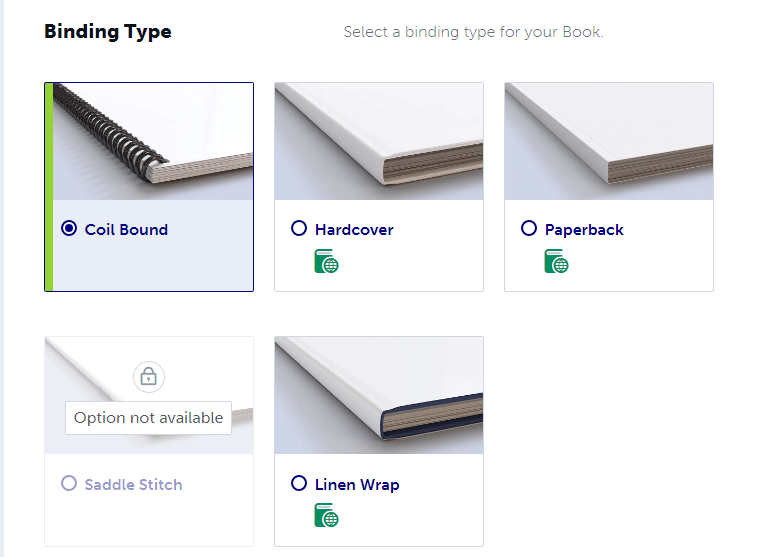Click the globe book icon under Linen Wrap
The height and width of the screenshot is (557, 783).
coord(327,515)
